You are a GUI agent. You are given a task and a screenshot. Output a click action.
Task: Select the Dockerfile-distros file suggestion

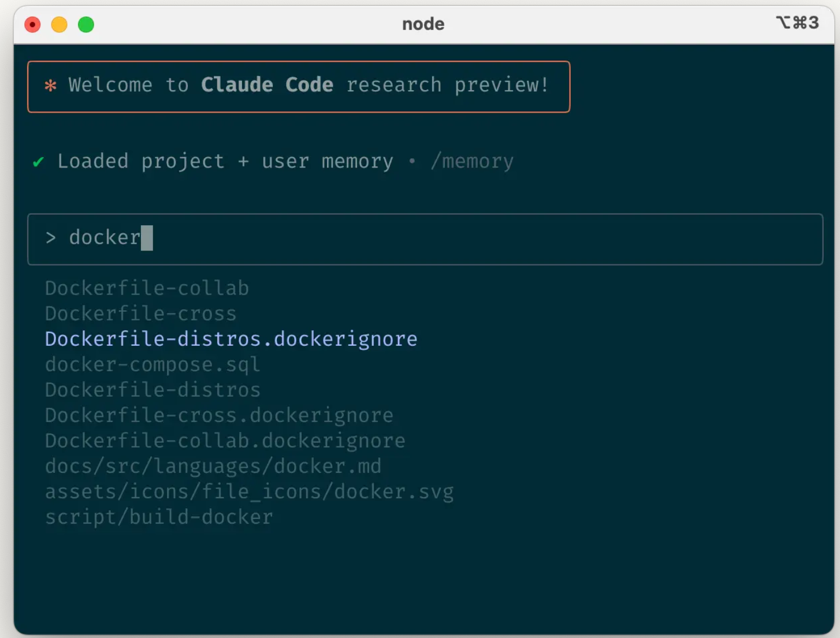click(153, 390)
